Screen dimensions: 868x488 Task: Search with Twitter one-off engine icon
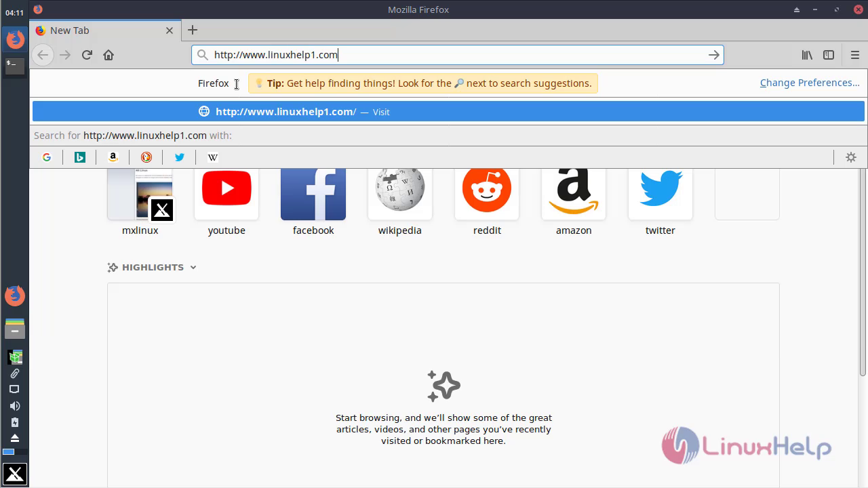tap(180, 157)
